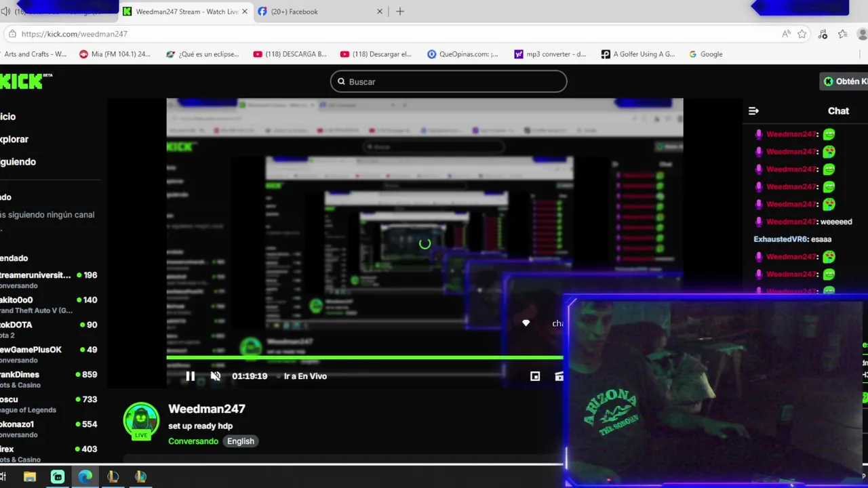The image size is (868, 488).
Task: Focus the Buscar search field
Action: [x=448, y=81]
